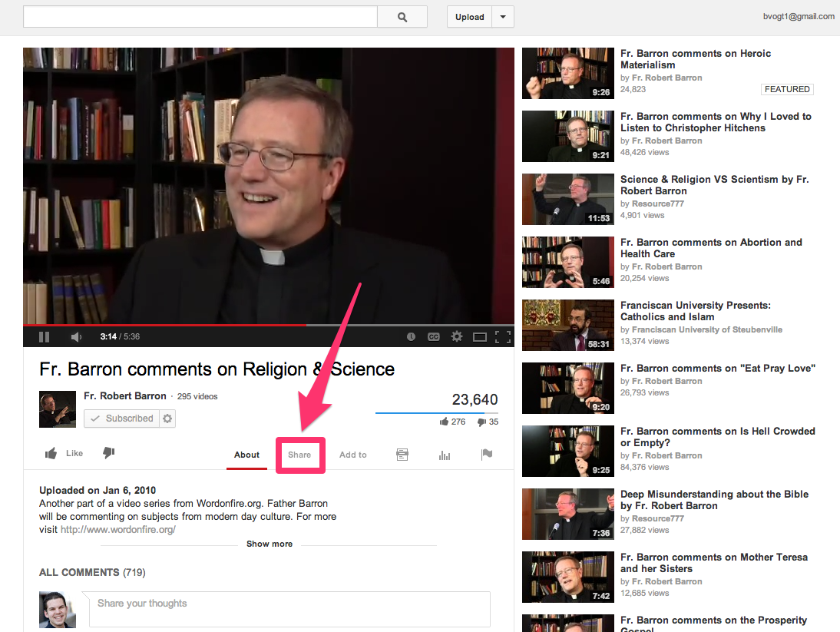Click the 23,640 view count

click(475, 399)
